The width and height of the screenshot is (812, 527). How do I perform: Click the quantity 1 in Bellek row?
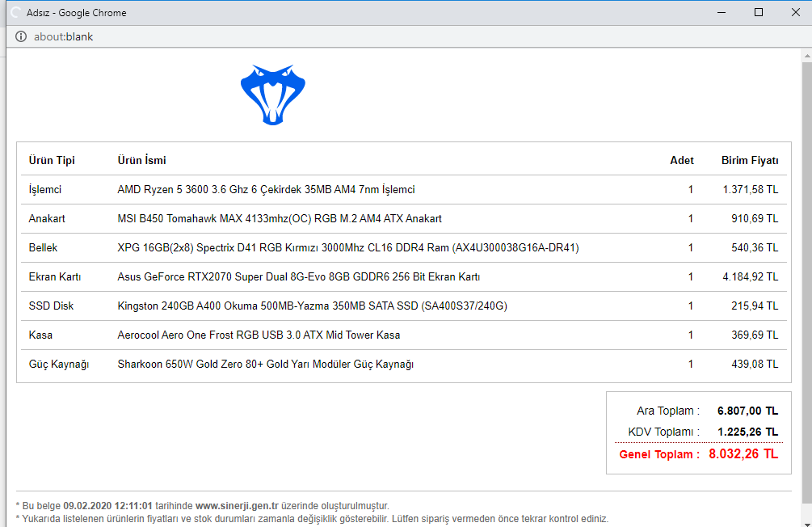pyautogui.click(x=690, y=247)
